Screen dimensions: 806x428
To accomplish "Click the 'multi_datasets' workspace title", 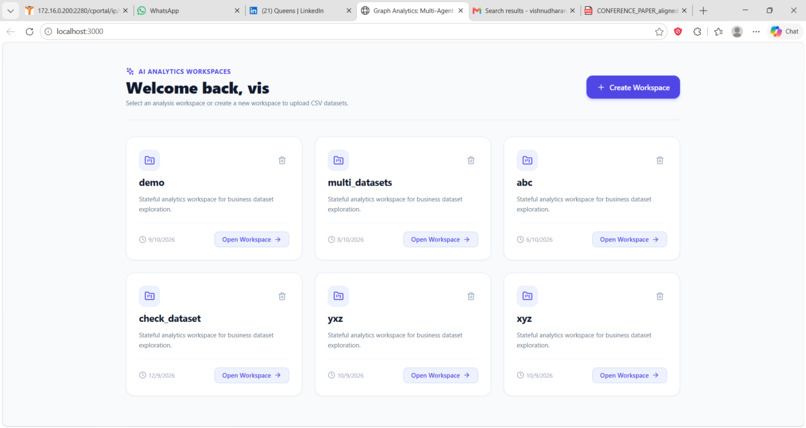I will (360, 182).
